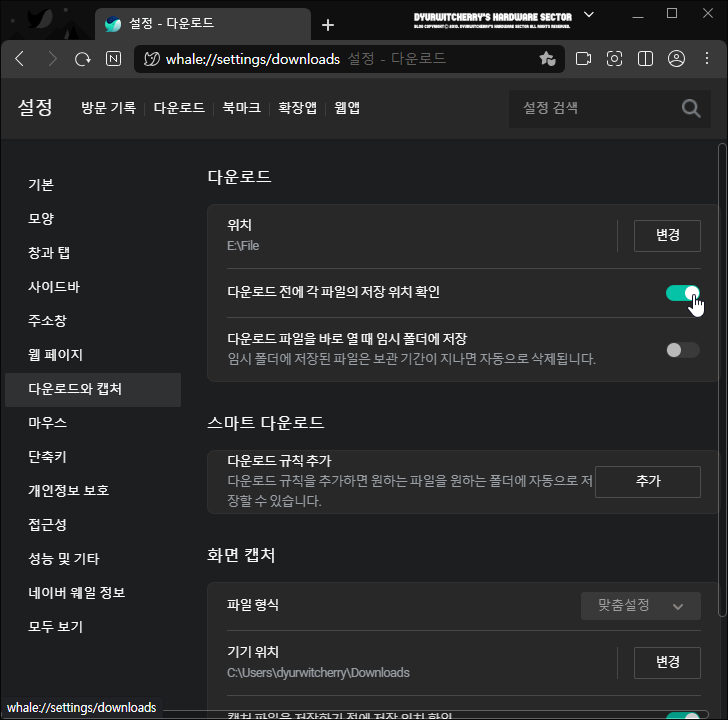The width and height of the screenshot is (728, 720).
Task: Open the media recorder toolbar icon
Action: click(x=583, y=59)
